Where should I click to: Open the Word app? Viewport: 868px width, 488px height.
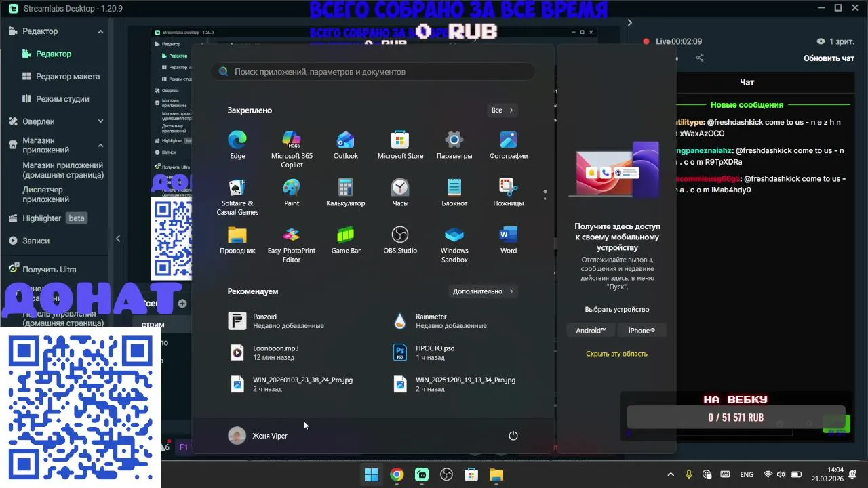[x=509, y=240]
